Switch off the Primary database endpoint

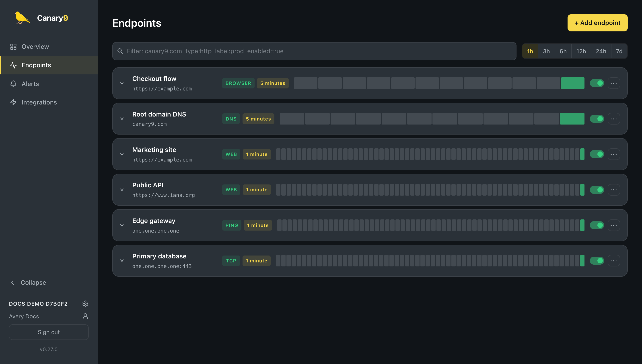pyautogui.click(x=597, y=261)
